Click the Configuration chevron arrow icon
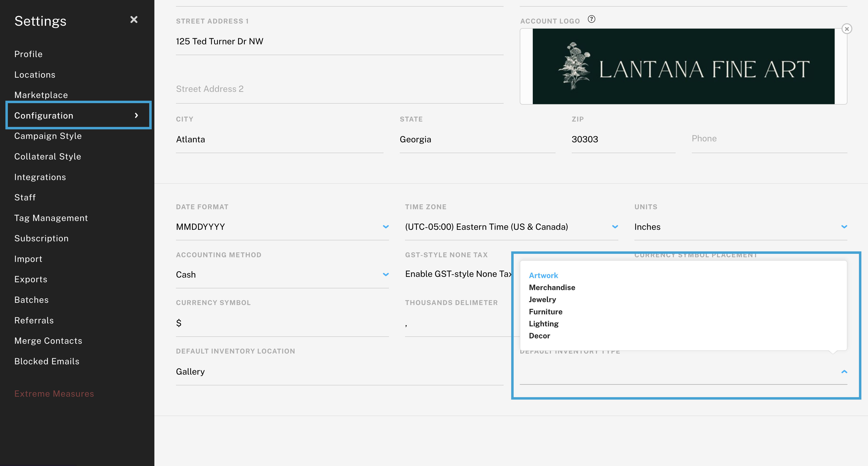 click(136, 116)
